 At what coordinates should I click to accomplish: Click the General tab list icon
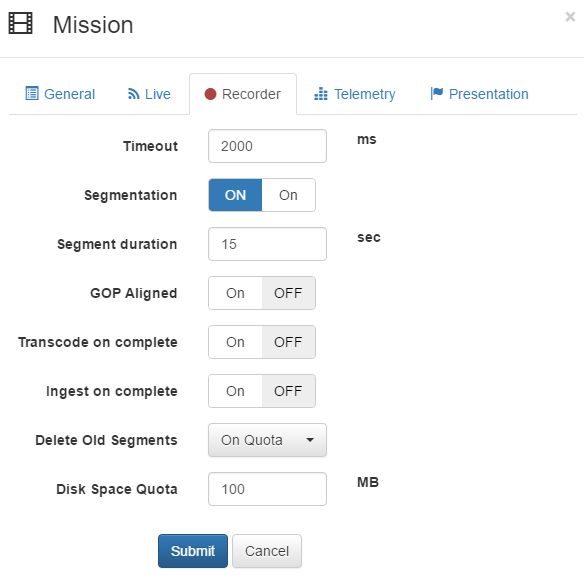pos(32,93)
